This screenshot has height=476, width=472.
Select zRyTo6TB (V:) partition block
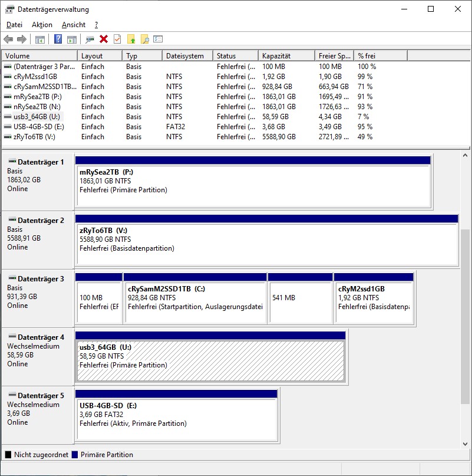pos(267,240)
